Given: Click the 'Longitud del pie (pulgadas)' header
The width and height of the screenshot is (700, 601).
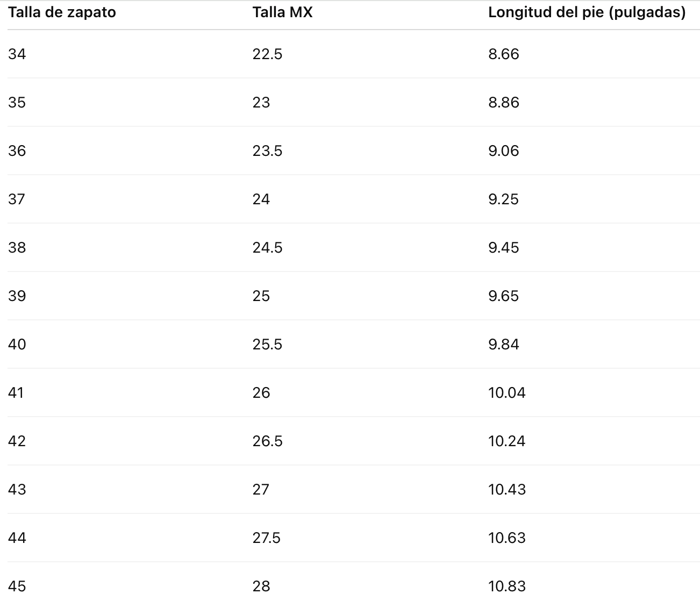Looking at the screenshot, I should (x=587, y=12).
